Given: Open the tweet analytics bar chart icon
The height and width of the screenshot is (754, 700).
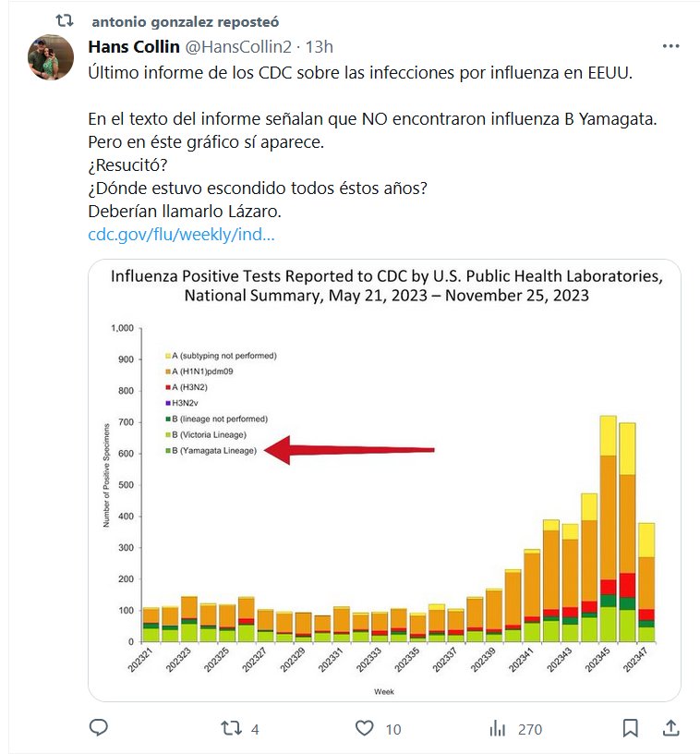Looking at the screenshot, I should pyautogui.click(x=499, y=728).
